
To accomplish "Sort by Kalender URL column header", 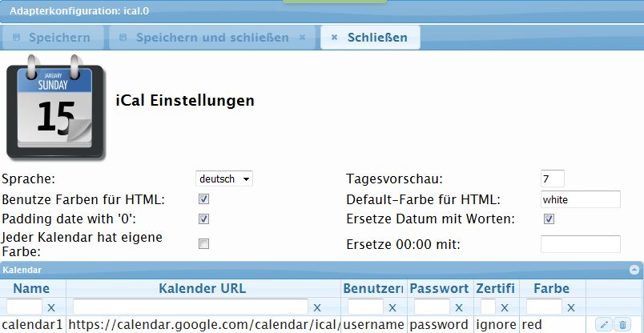I will [x=203, y=288].
